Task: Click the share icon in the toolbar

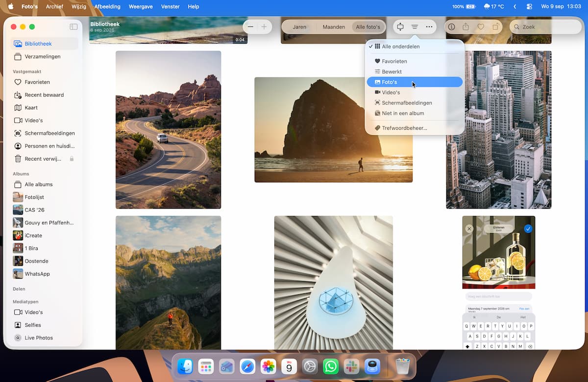Action: [x=466, y=27]
